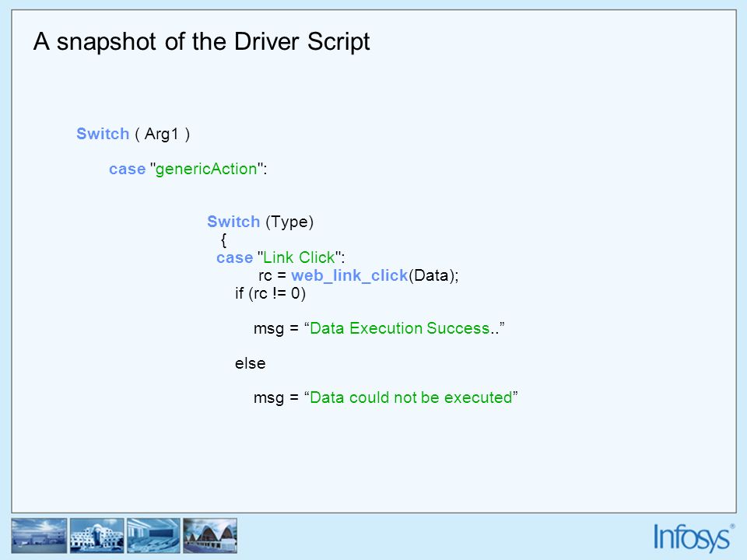Click the auditorium interior thumbnail
Screen dimensions: 747x560
tap(153, 536)
